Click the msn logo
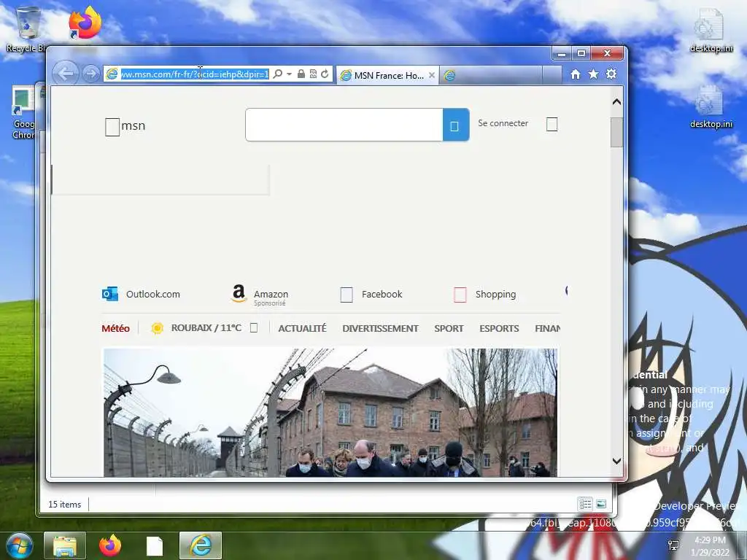Image resolution: width=747 pixels, height=560 pixels. [125, 126]
